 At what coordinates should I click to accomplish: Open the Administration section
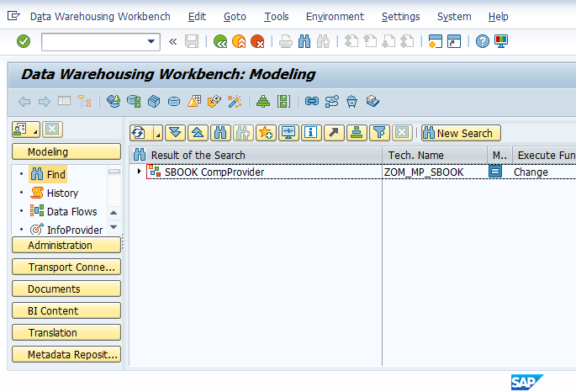(x=66, y=245)
